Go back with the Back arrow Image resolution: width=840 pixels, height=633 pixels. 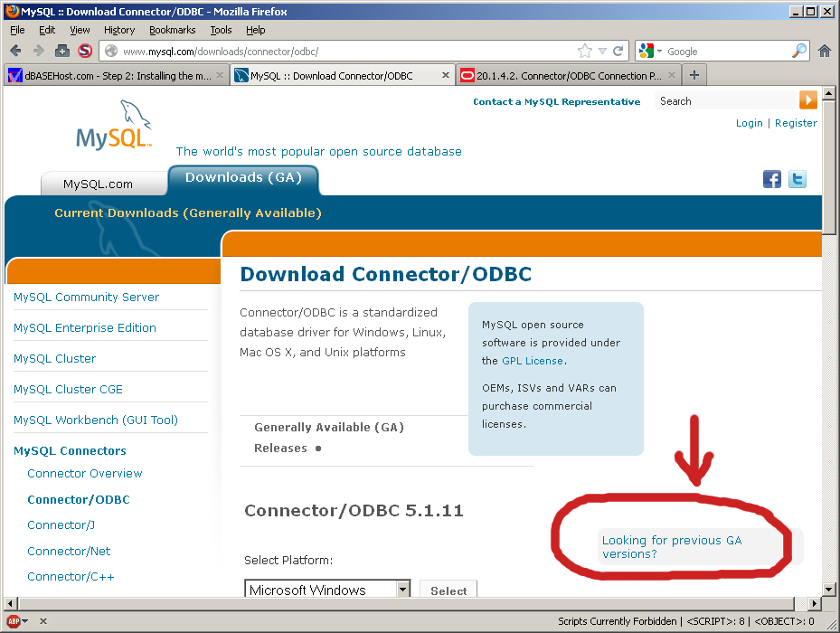point(15,51)
